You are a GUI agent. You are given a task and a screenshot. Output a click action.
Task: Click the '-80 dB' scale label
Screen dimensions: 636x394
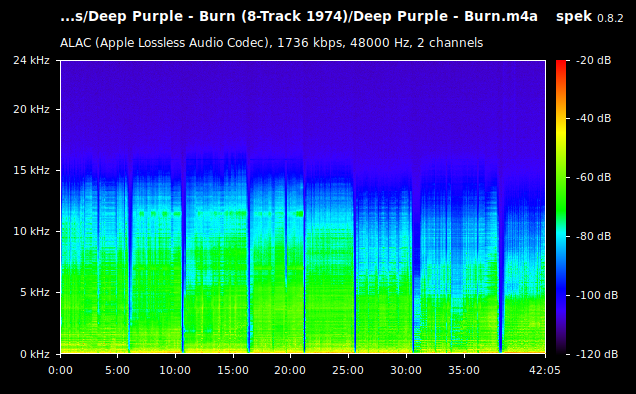click(593, 236)
